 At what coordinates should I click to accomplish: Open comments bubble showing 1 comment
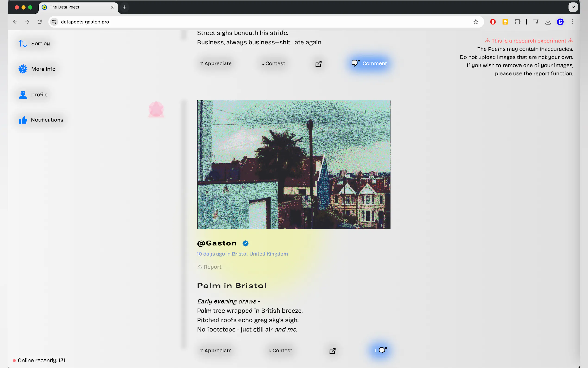[x=381, y=350]
